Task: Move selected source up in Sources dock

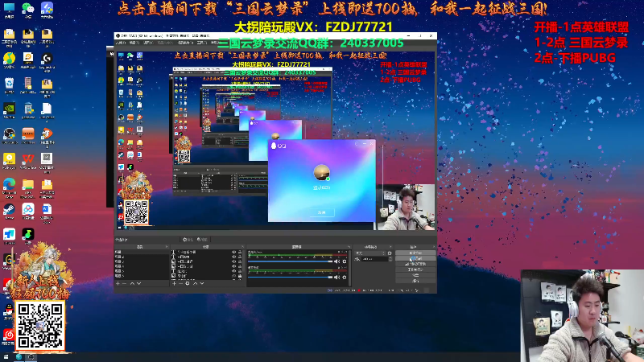Action: tap(195, 284)
